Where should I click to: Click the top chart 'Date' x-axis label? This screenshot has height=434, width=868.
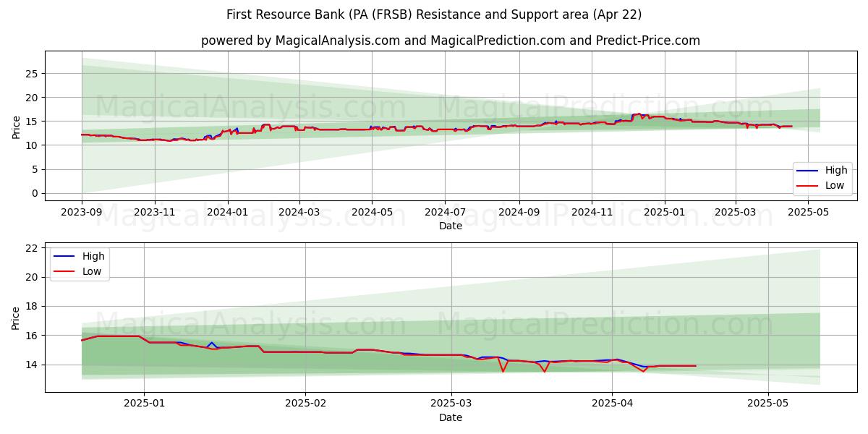(x=451, y=226)
